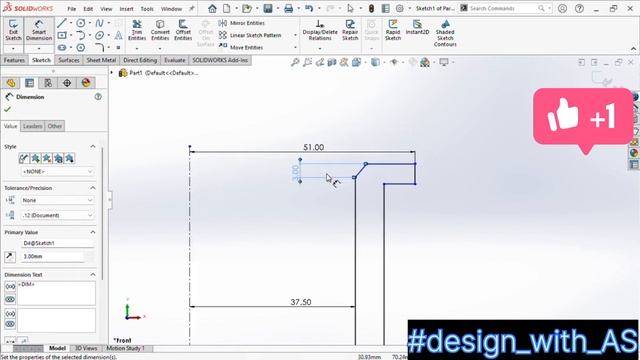Click the Trim Entities tool
The height and width of the screenshot is (360, 640).
tap(137, 30)
